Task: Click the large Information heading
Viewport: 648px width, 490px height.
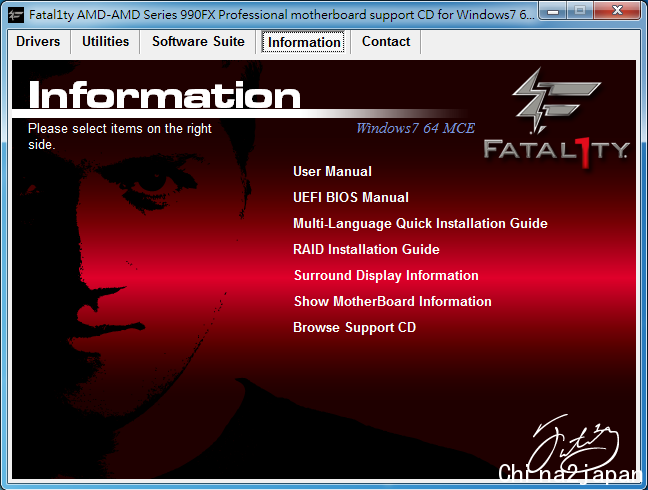Action: 164,95
